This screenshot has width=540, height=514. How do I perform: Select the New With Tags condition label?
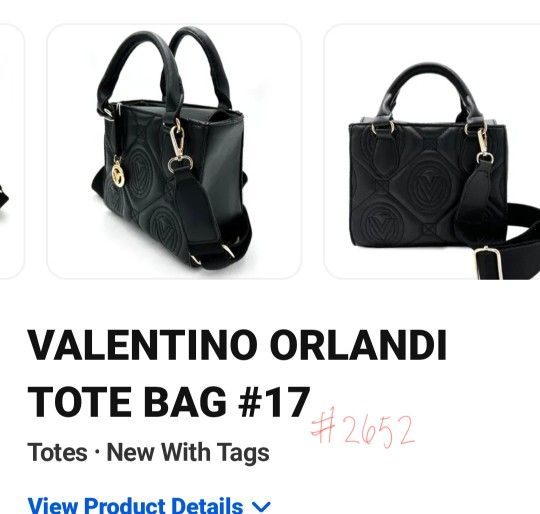pos(188,452)
